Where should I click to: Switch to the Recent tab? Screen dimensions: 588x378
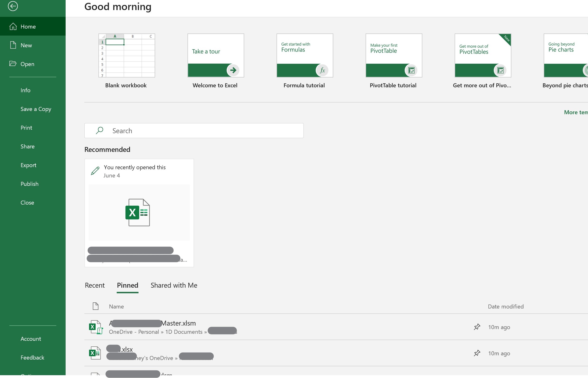[95, 285]
